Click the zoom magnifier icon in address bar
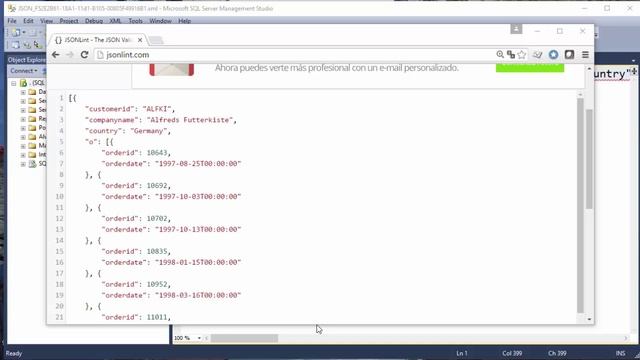 [500, 55]
